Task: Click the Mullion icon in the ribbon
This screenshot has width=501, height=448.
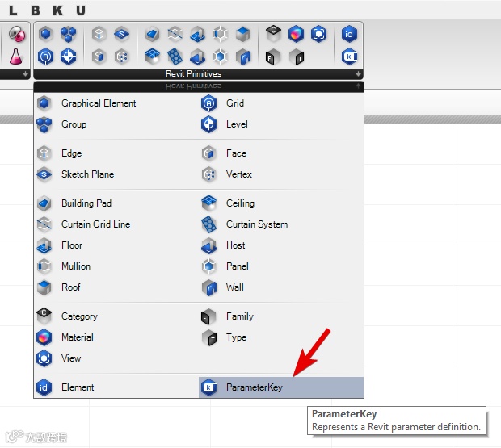Action: [x=221, y=34]
